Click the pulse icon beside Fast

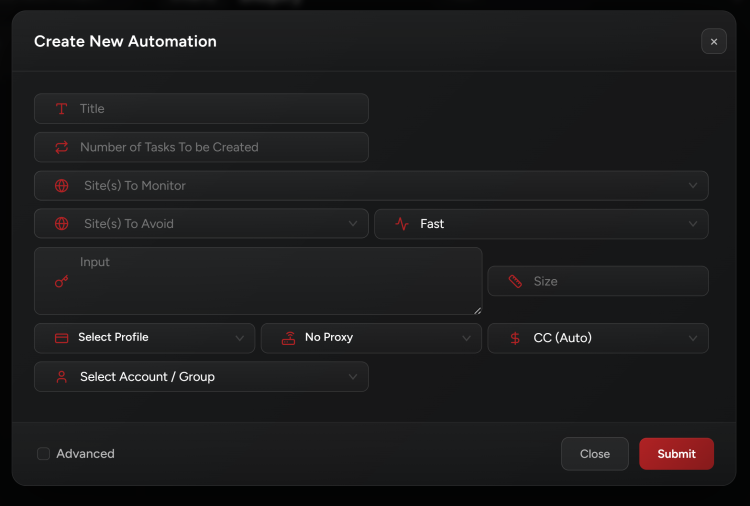tap(401, 224)
